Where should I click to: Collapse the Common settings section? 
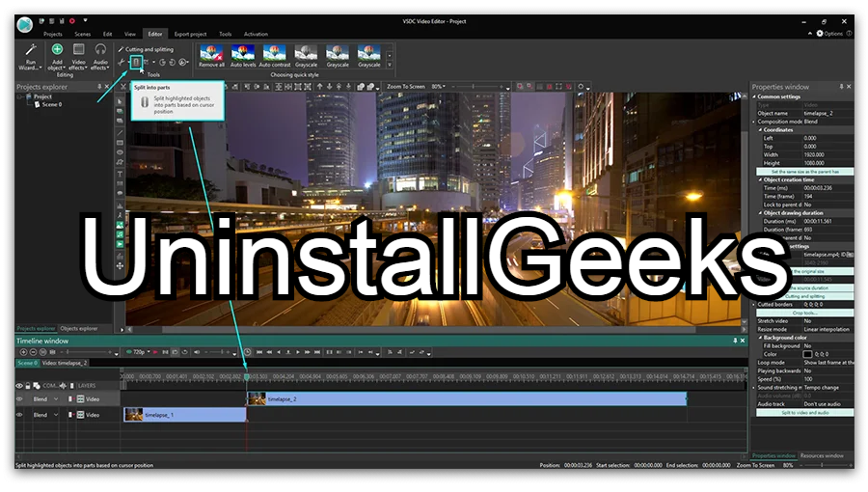[x=754, y=96]
